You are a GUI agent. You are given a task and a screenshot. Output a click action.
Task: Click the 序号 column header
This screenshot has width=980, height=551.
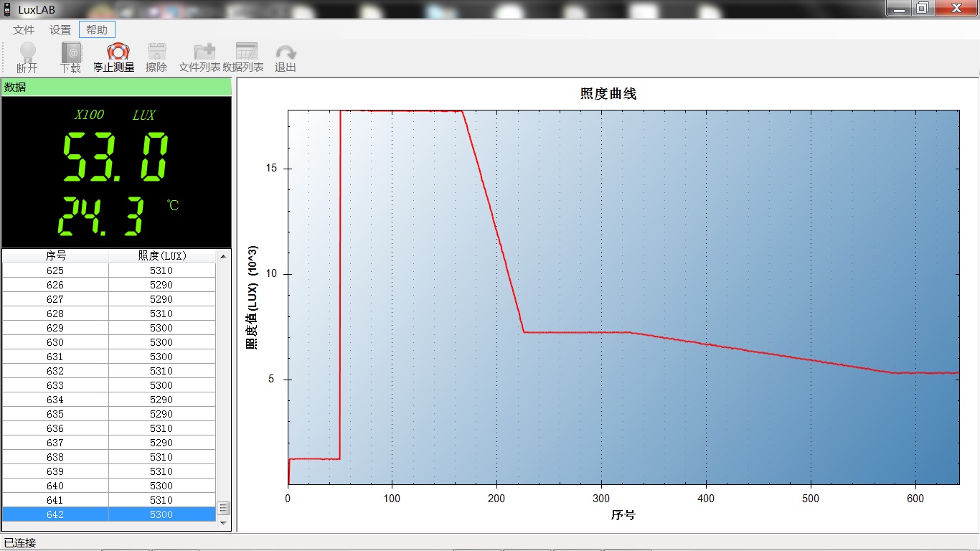[x=55, y=255]
